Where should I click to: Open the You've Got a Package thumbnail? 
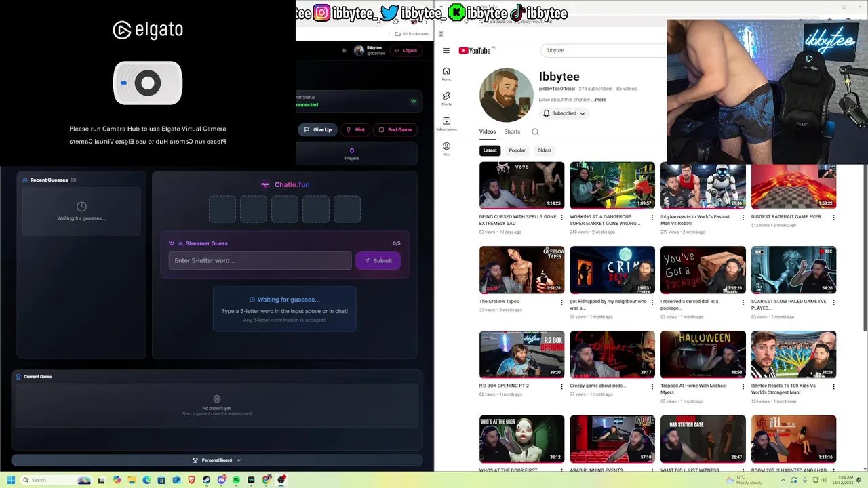pyautogui.click(x=703, y=270)
